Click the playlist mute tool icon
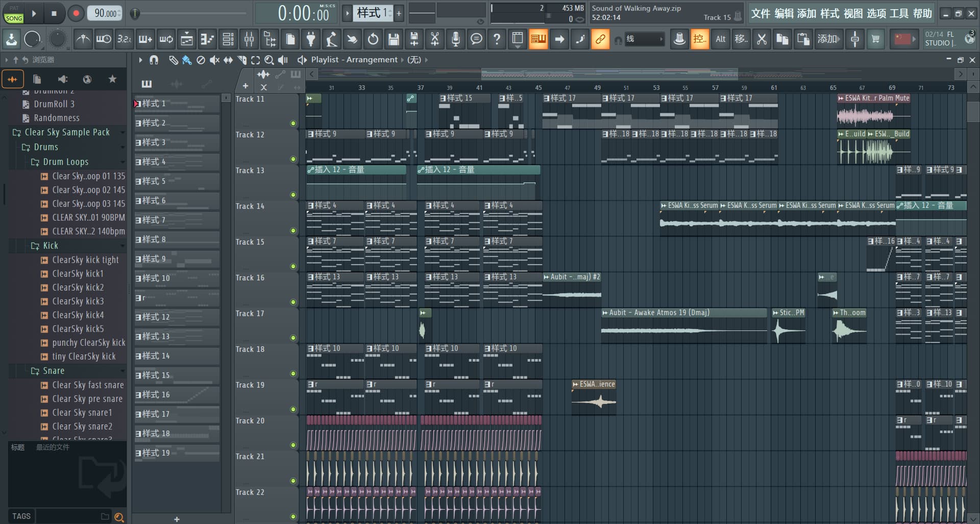The width and height of the screenshot is (980, 524). [x=214, y=60]
